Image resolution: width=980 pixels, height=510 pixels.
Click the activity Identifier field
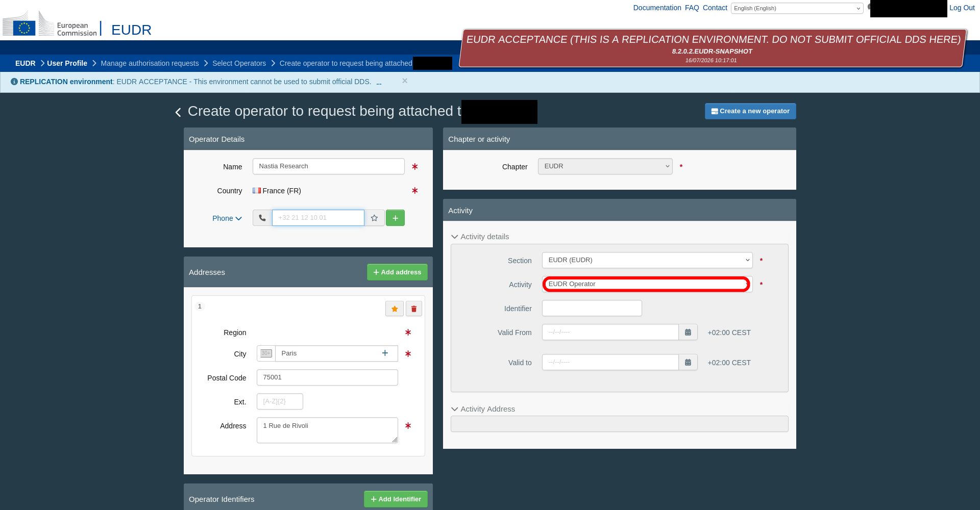(592, 308)
